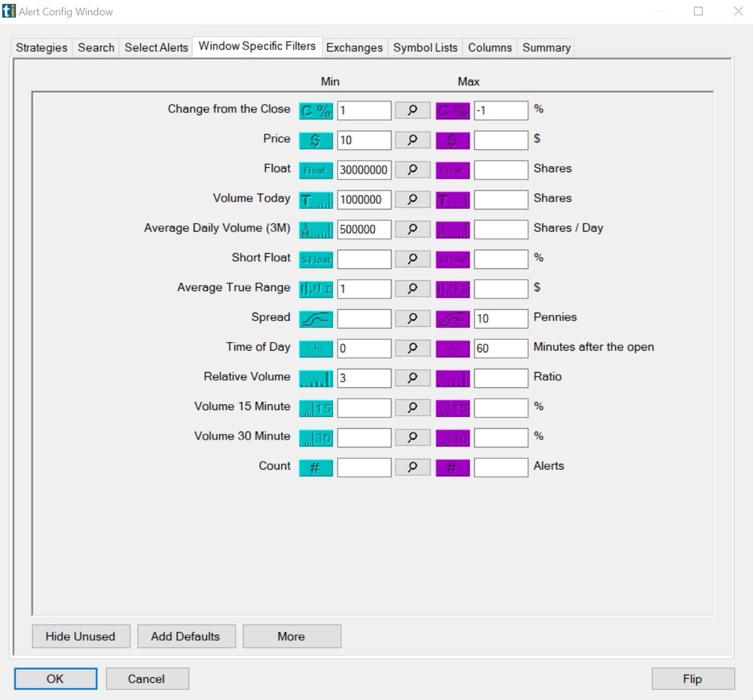The image size is (753, 700).
Task: Click the Min Float input field
Action: [x=364, y=170]
